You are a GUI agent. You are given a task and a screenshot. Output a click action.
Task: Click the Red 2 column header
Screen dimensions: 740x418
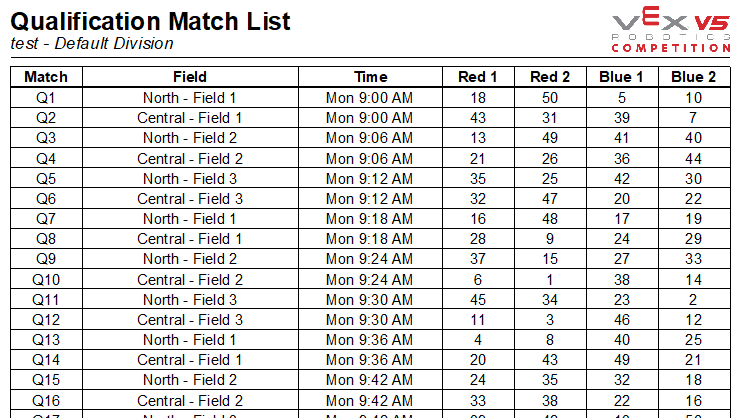pyautogui.click(x=550, y=77)
